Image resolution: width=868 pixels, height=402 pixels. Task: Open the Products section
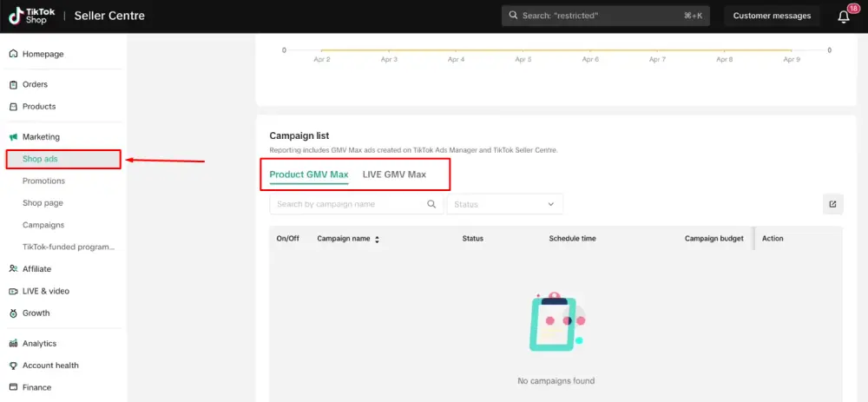(x=39, y=106)
